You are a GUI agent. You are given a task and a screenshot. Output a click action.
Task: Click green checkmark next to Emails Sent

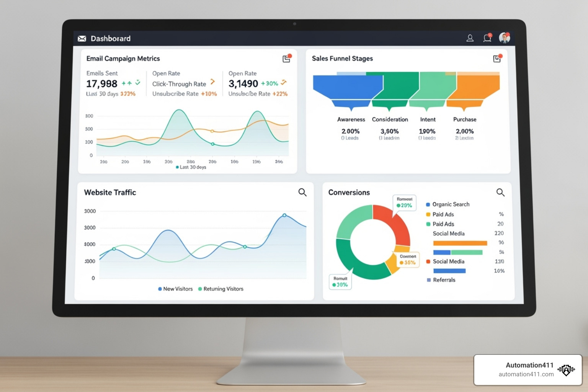138,82
